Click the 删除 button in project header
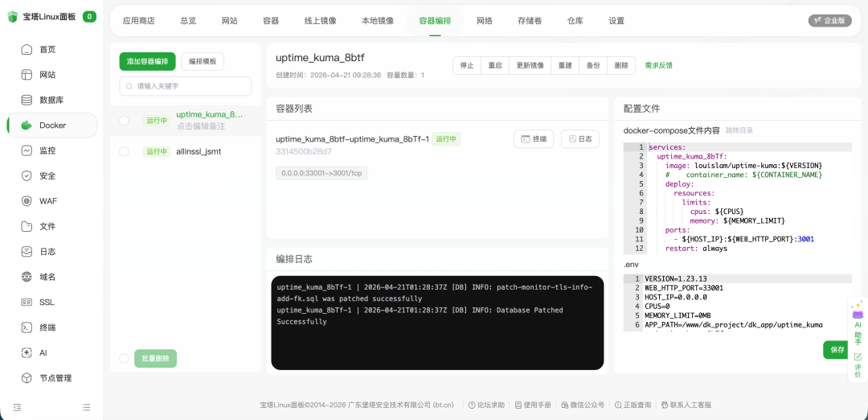Screen dimensions: 868x420 pyautogui.click(x=621, y=65)
